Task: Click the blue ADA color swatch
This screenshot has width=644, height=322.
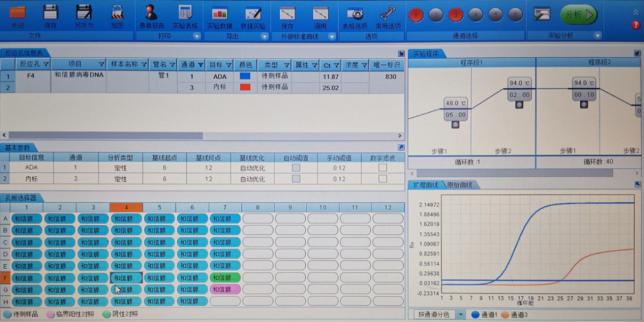Action: click(245, 76)
